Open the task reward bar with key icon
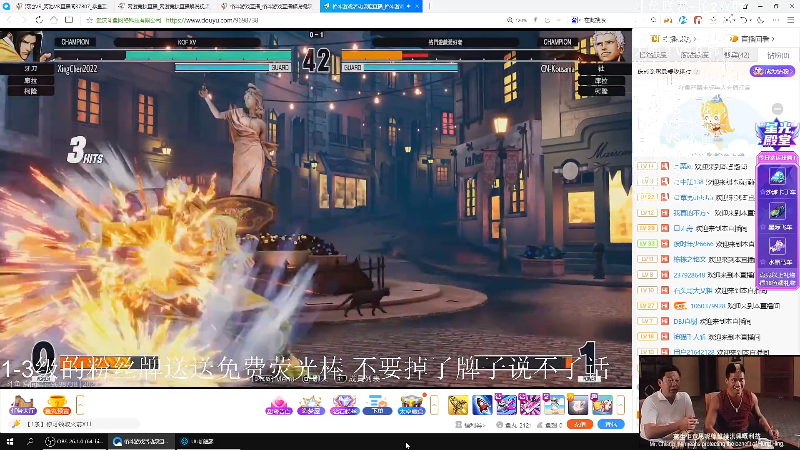This screenshot has width=800, height=450. [x=74, y=424]
